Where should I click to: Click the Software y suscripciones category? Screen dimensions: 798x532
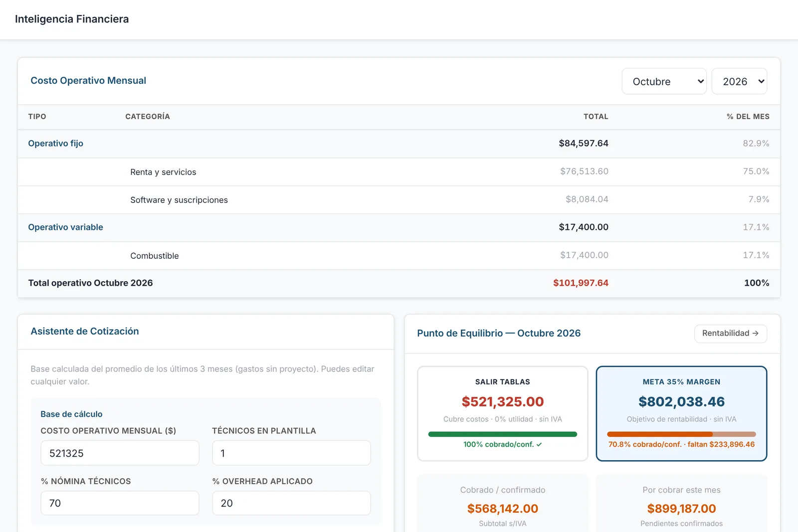179,200
